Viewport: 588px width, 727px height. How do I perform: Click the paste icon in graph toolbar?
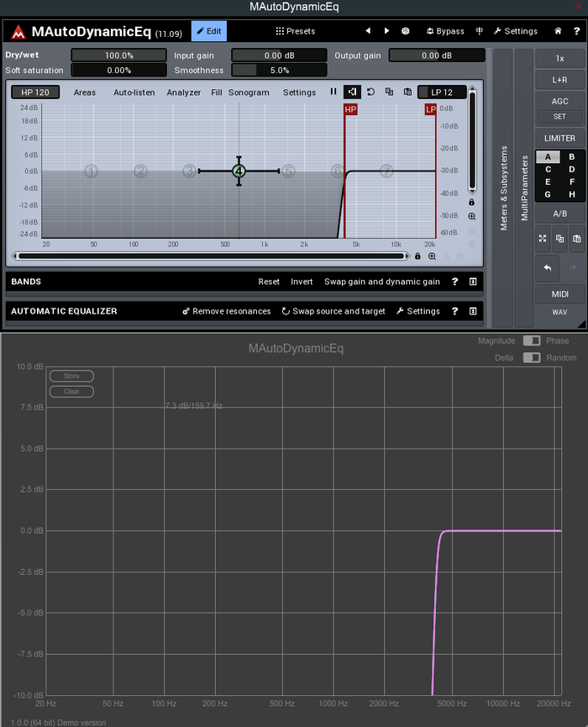(x=407, y=92)
